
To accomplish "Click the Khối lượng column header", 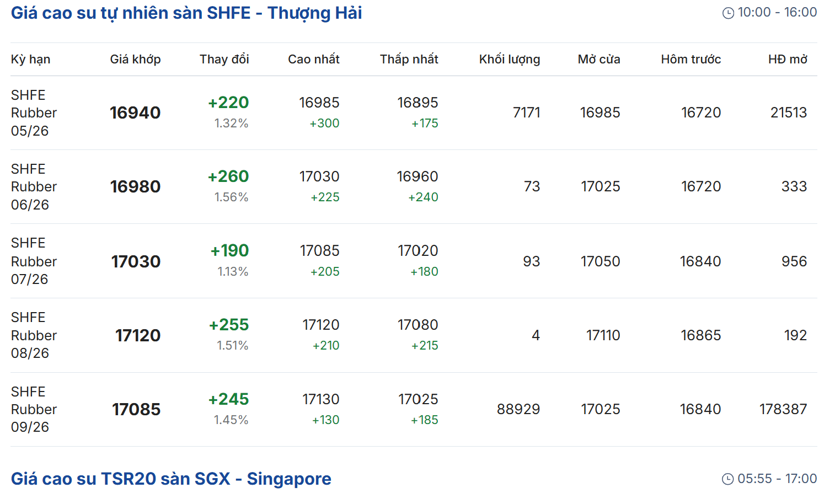I will tap(509, 60).
